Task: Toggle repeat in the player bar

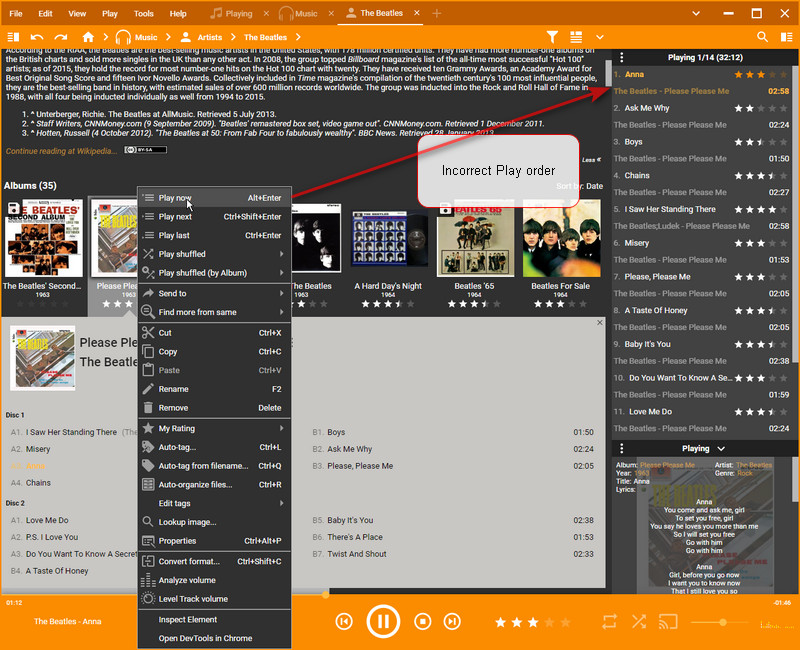Action: point(609,621)
